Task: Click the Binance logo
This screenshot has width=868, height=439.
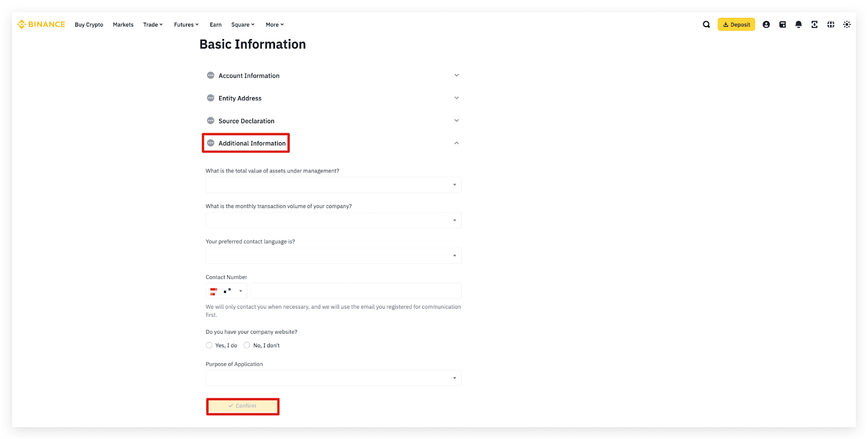Action: pos(41,24)
